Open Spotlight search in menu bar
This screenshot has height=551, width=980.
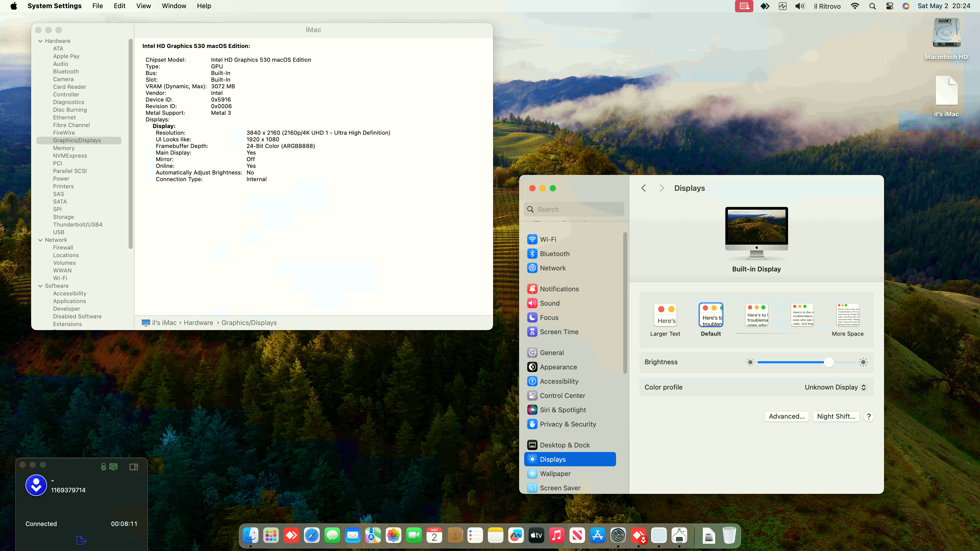click(872, 6)
